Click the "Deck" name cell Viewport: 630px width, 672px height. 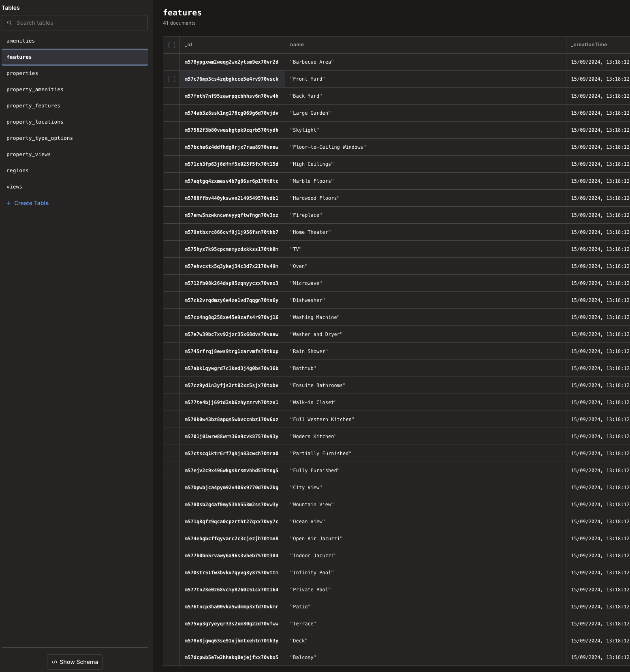point(425,641)
